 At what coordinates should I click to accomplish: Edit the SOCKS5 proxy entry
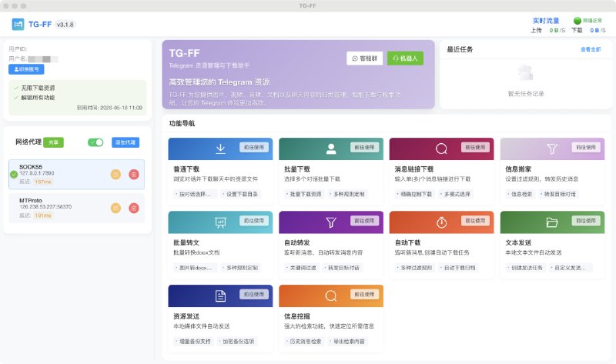(x=115, y=175)
